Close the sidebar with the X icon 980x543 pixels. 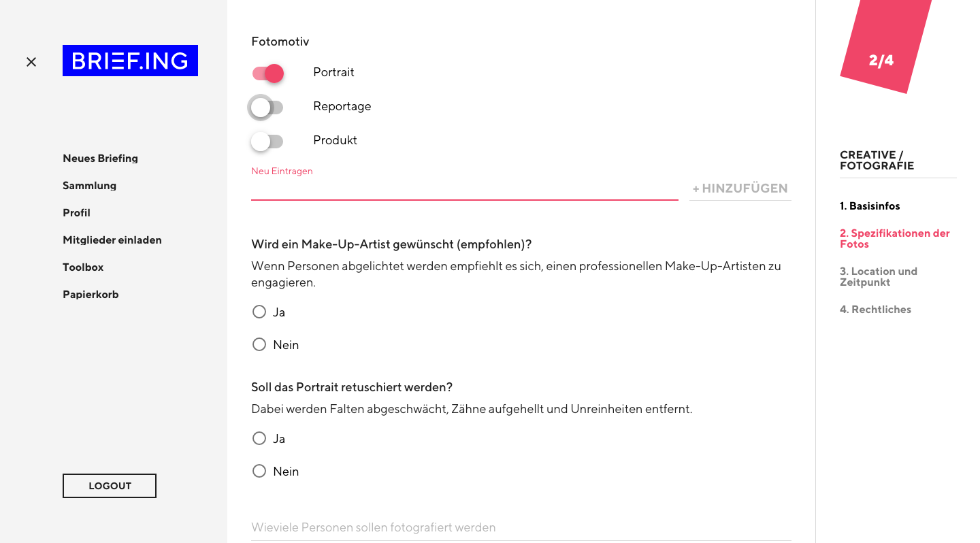(x=31, y=61)
